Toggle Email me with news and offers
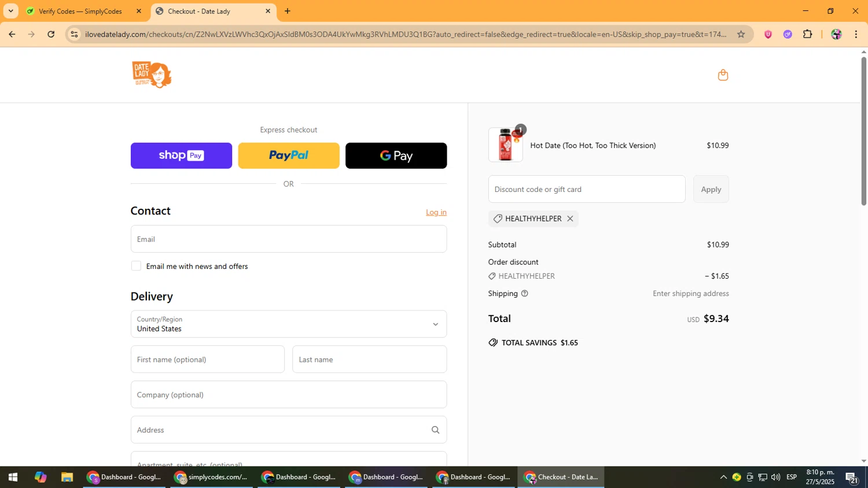868x488 pixels. click(136, 266)
